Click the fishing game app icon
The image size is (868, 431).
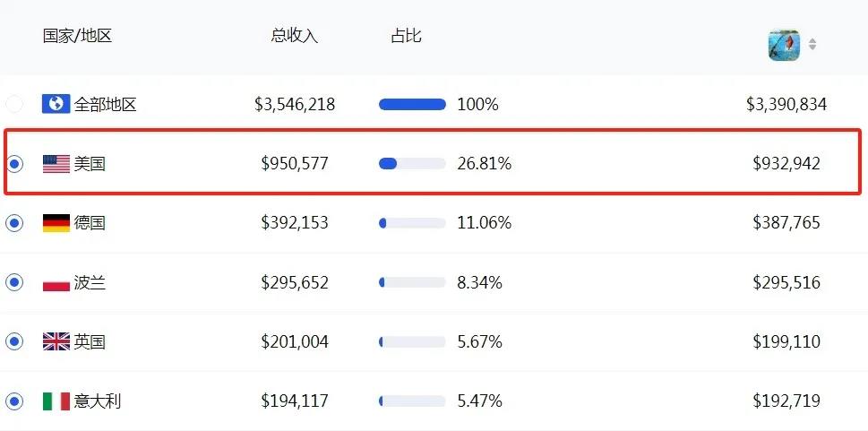tap(784, 44)
